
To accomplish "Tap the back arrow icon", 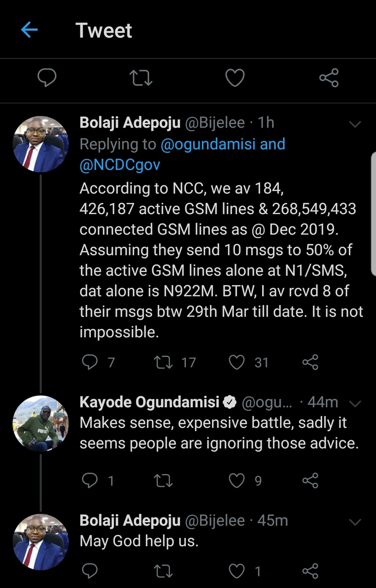I will [x=29, y=30].
